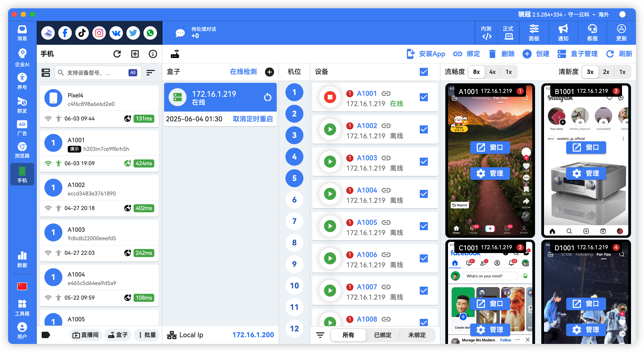Click the Chinese flag language icon
The image size is (644, 352).
(x=22, y=286)
